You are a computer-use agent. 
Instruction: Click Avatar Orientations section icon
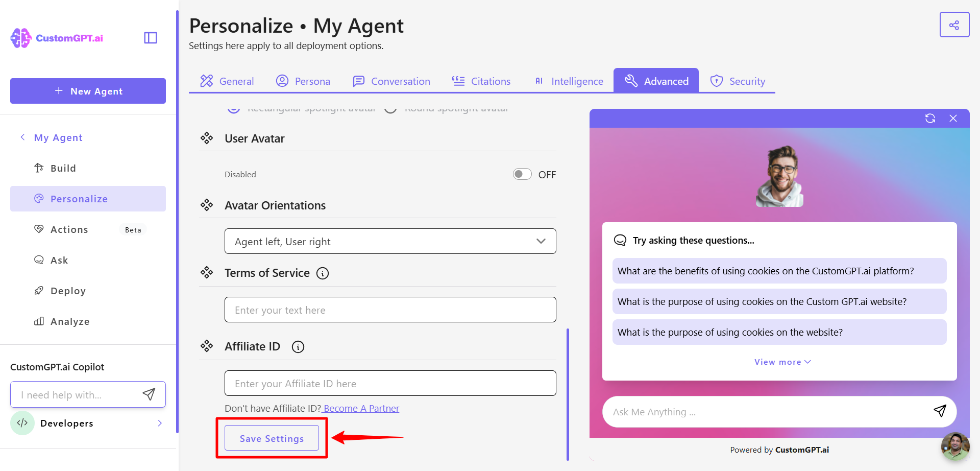tap(207, 205)
